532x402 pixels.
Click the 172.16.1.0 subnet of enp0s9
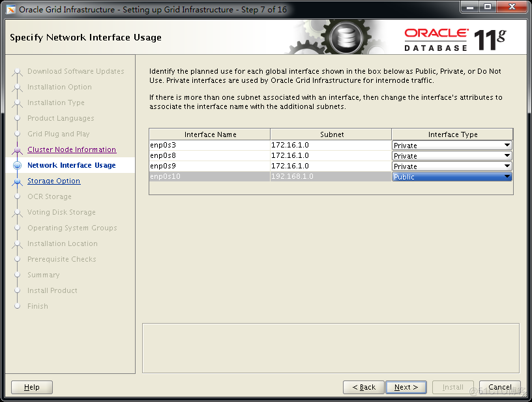331,166
